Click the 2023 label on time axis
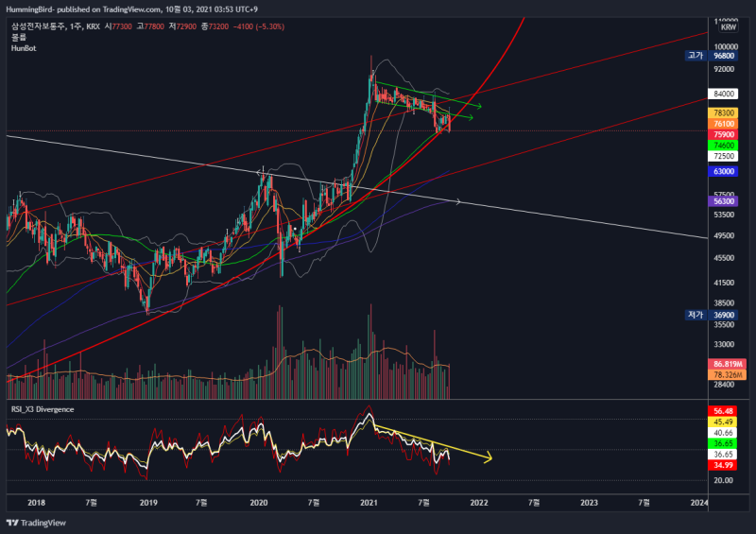The width and height of the screenshot is (756, 534). point(589,503)
